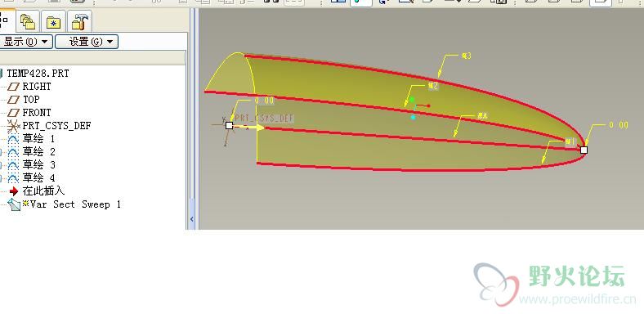The image size is (644, 314).
Task: Open the 显示 dropdown menu
Action: click(25, 42)
